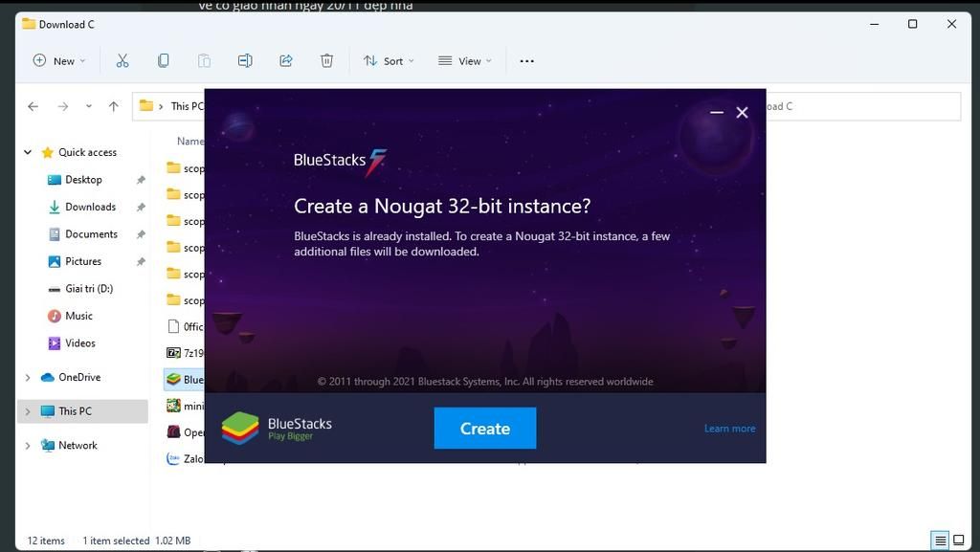This screenshot has width=980, height=552.
Task: Select the mini file with game icon
Action: click(185, 406)
